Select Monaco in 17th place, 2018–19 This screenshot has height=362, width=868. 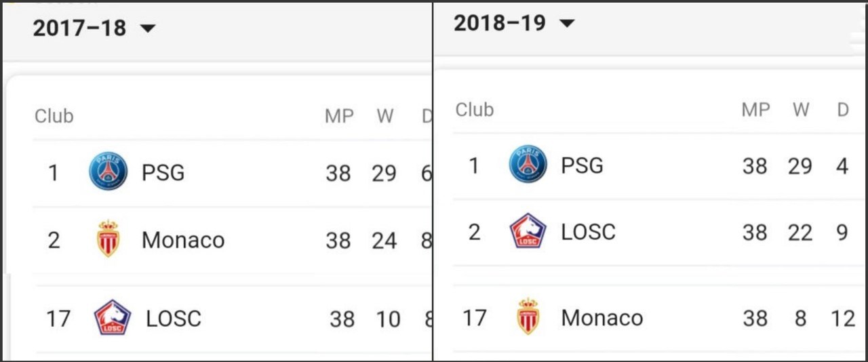(602, 318)
